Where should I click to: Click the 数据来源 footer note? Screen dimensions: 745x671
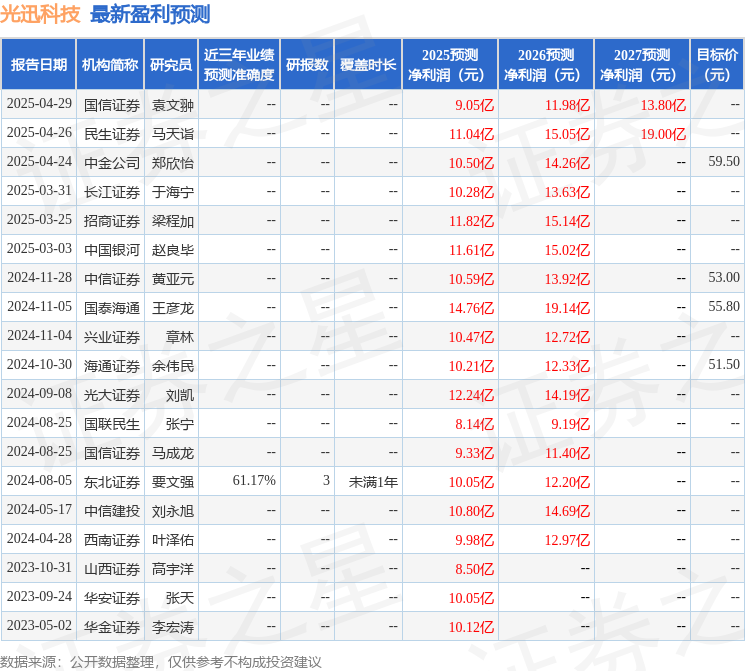point(161,661)
